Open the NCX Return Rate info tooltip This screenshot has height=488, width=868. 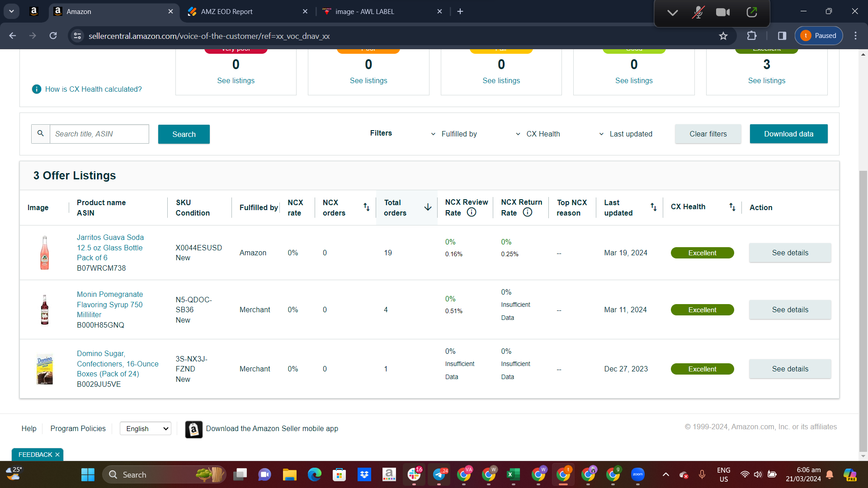tap(528, 212)
